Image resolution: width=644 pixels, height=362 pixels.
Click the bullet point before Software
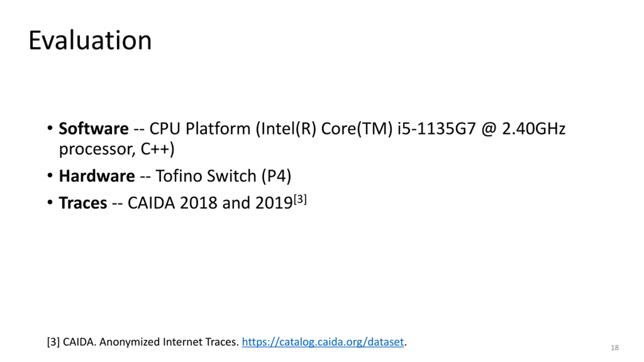[x=50, y=128]
